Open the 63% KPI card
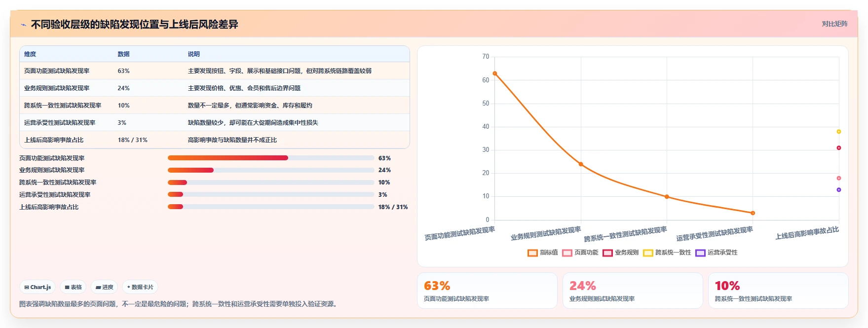Viewport: 868px width, 328px height. tap(487, 291)
